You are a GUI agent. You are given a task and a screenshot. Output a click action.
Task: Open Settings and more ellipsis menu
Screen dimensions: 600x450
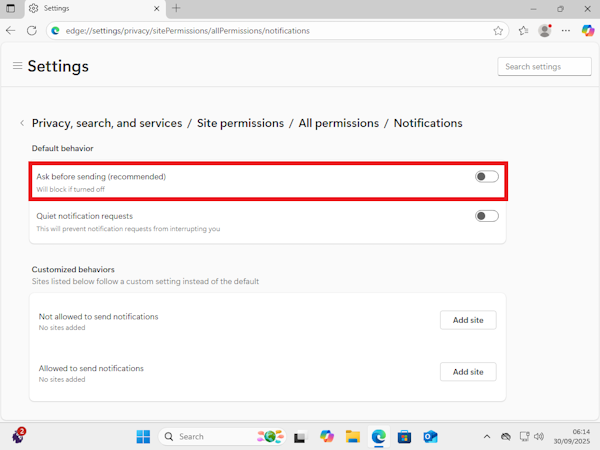(566, 31)
